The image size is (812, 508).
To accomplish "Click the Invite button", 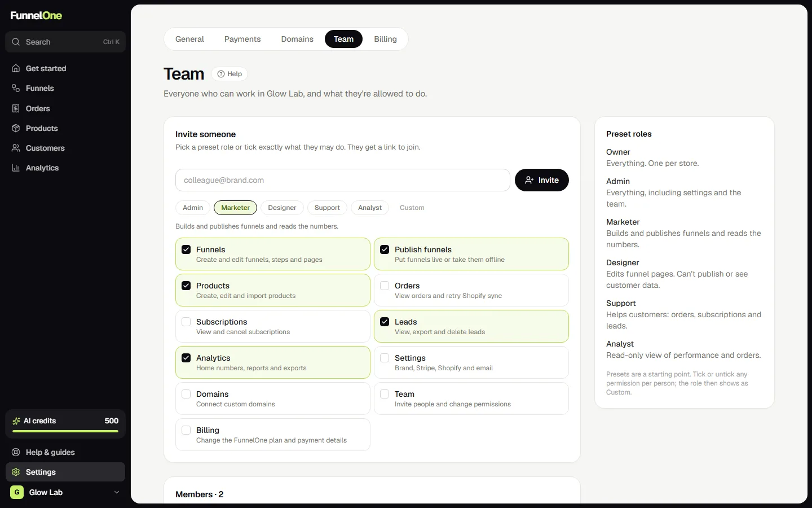I will pyautogui.click(x=542, y=180).
